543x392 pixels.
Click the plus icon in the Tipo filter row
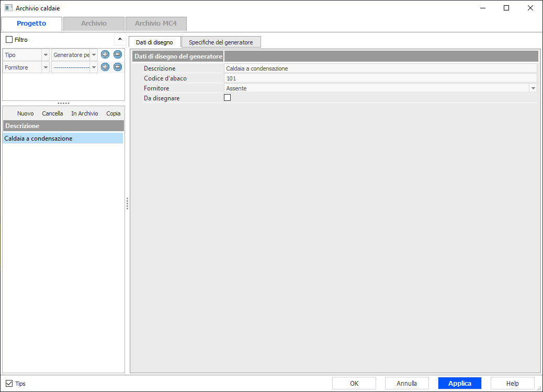105,54
